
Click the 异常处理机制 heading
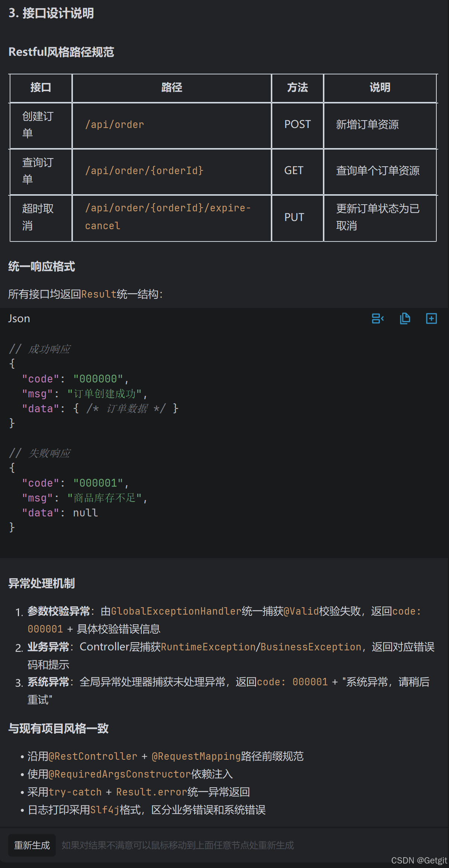pyautogui.click(x=41, y=583)
